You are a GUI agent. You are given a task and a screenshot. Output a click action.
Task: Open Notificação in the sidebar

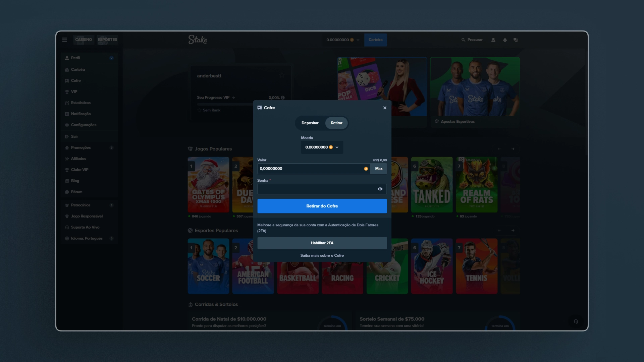[x=89, y=114]
